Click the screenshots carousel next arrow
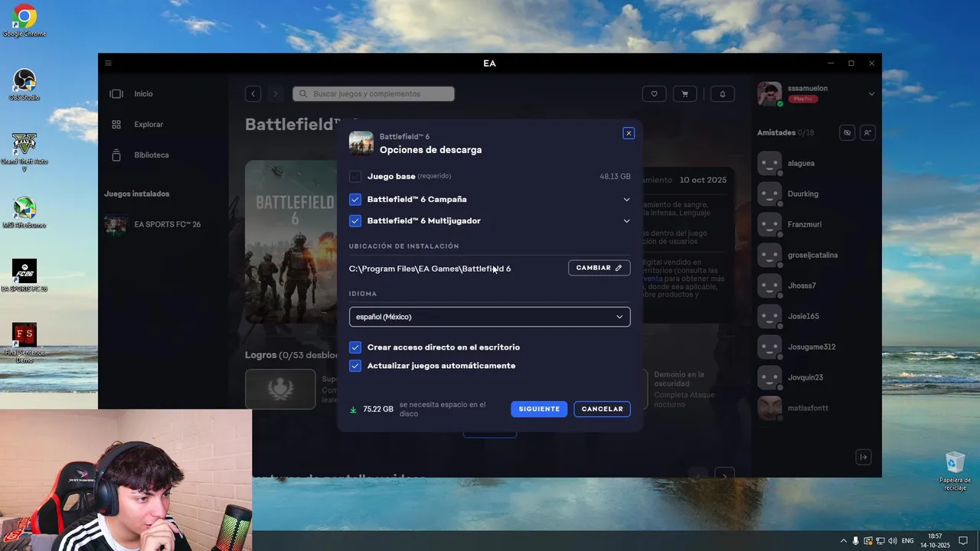The height and width of the screenshot is (551, 980). [x=724, y=474]
